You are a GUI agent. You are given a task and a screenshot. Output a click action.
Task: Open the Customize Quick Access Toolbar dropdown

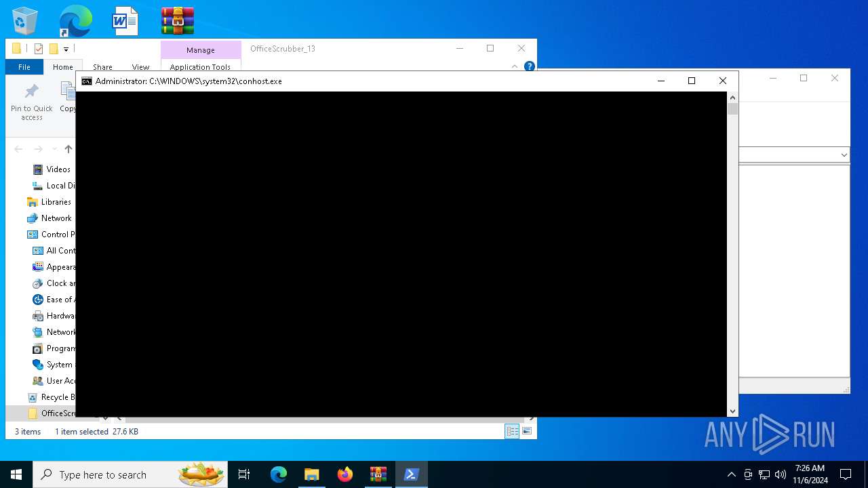66,49
